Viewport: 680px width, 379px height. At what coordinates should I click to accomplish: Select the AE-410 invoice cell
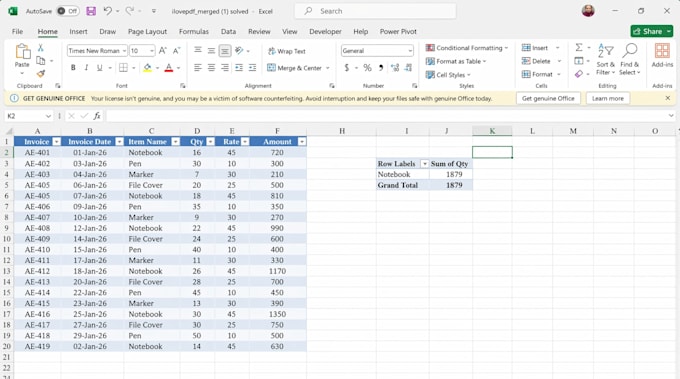(37, 250)
